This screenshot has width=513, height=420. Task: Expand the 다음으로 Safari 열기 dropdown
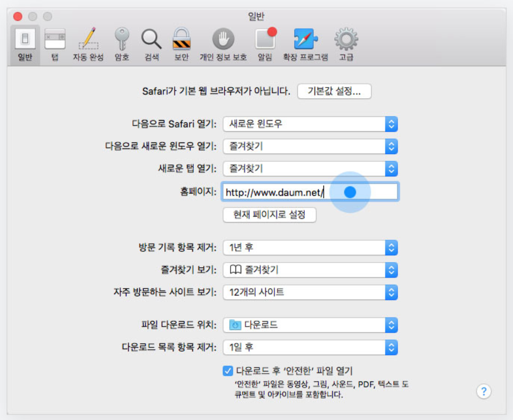310,124
